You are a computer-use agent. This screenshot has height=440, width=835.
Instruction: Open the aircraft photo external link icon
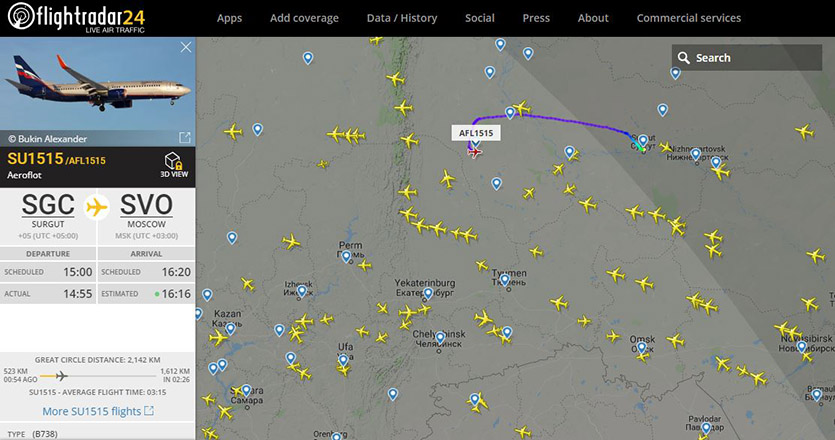click(185, 138)
